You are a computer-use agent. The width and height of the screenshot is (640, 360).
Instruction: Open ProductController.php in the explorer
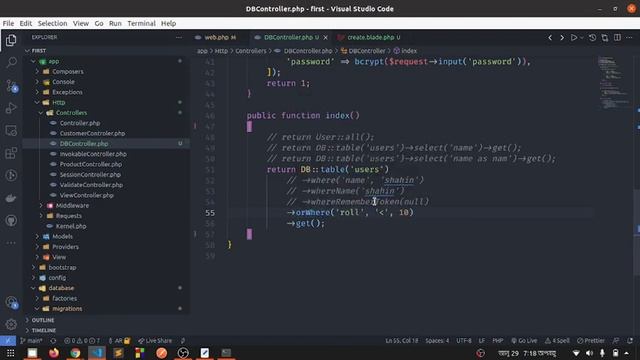(91, 164)
